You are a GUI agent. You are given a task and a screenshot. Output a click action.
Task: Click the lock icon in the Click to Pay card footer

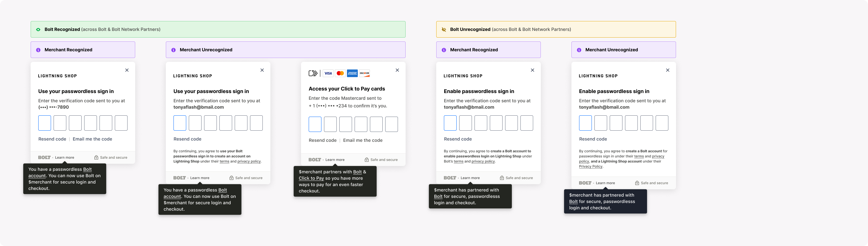click(x=367, y=160)
